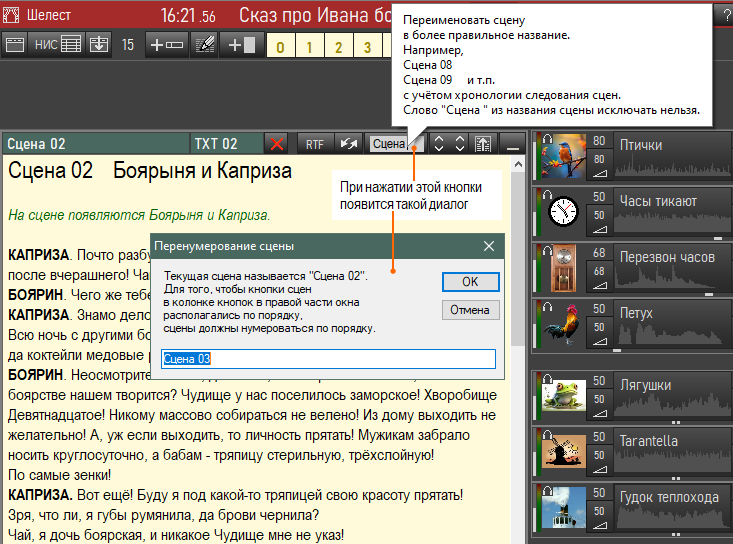The height and width of the screenshot is (544, 733).
Task: Toggle headphones for Петух track
Action: [x=547, y=307]
